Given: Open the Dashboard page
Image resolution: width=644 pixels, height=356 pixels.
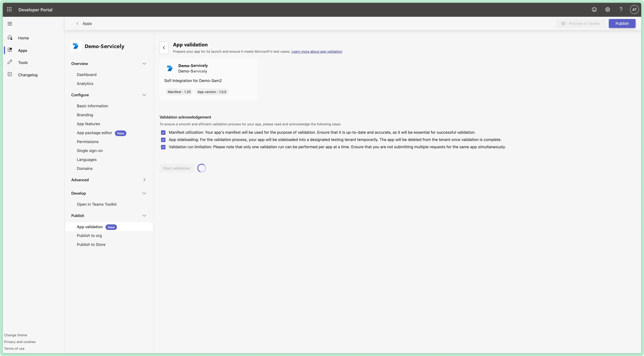Looking at the screenshot, I should point(86,75).
